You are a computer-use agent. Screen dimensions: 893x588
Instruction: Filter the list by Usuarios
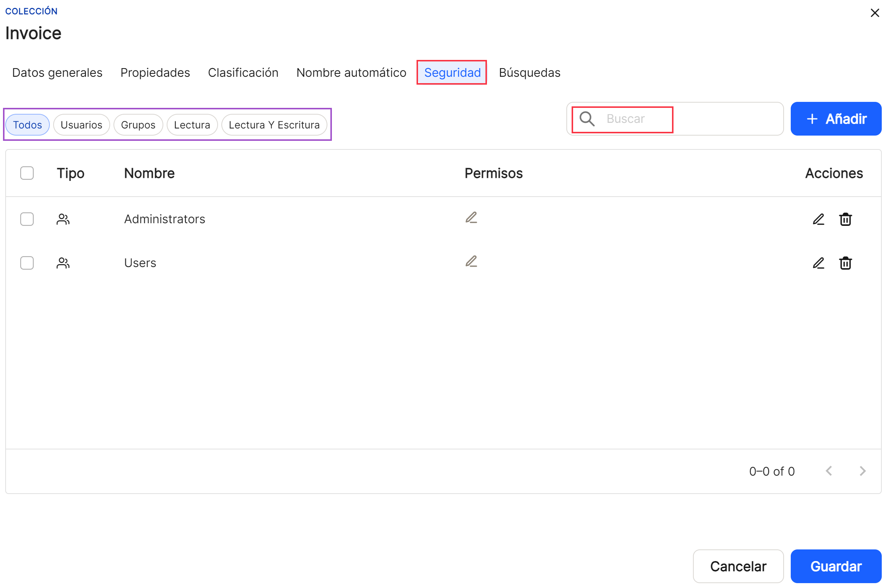point(82,125)
